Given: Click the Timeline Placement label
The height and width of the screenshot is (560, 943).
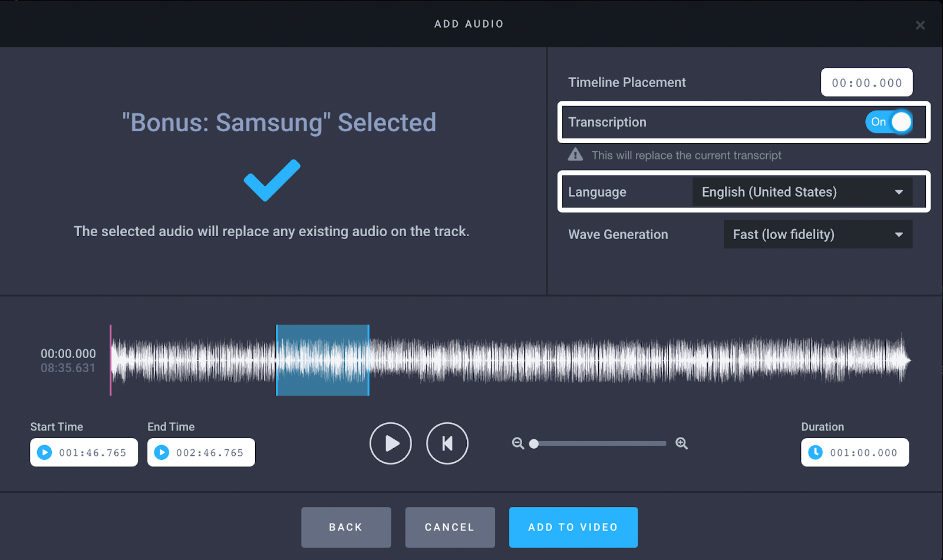Looking at the screenshot, I should (x=627, y=82).
